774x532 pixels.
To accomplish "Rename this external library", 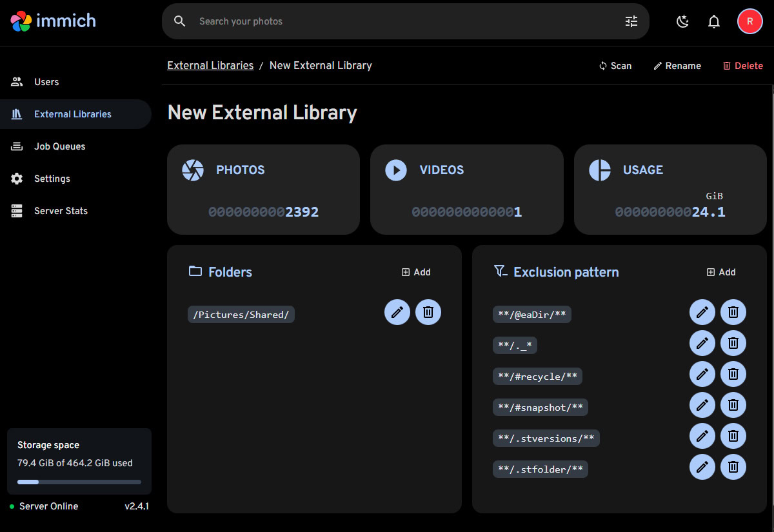I will 677,66.
